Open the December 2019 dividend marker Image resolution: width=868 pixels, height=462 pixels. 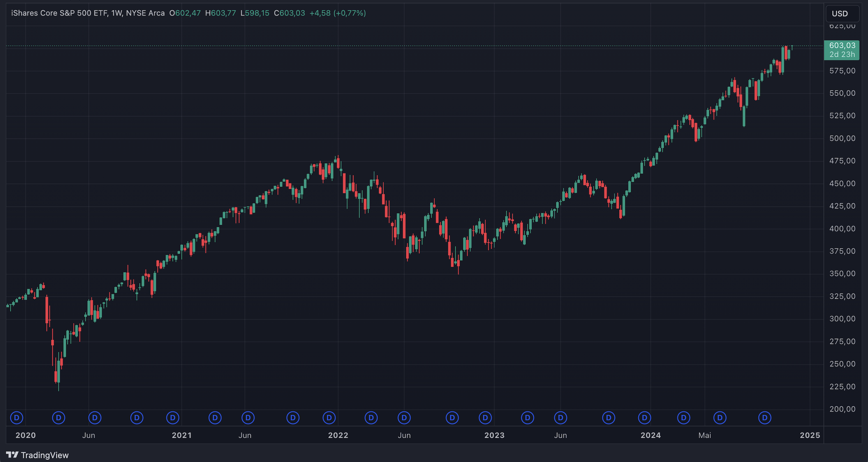(17, 418)
